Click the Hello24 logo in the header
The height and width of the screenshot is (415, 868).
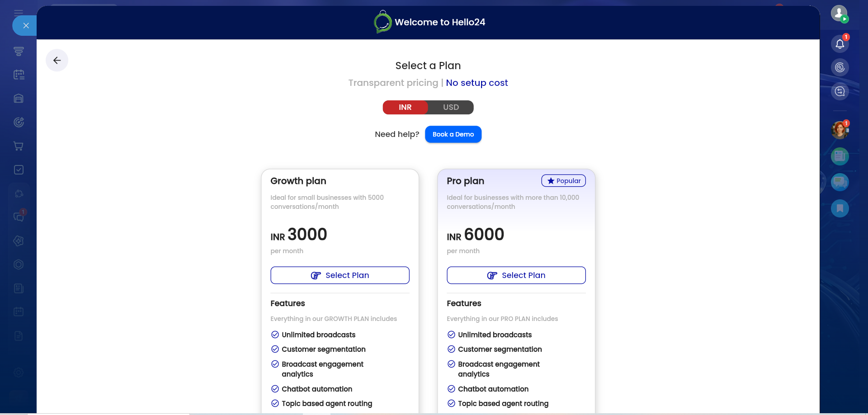tap(382, 22)
